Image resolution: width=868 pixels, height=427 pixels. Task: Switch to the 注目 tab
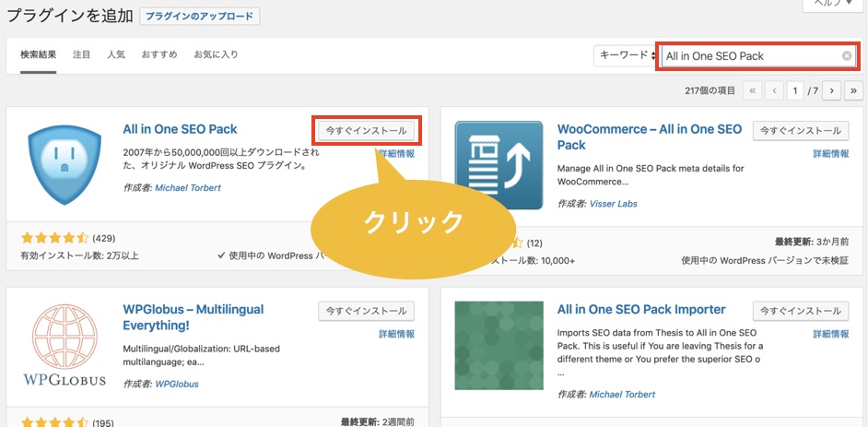[81, 54]
